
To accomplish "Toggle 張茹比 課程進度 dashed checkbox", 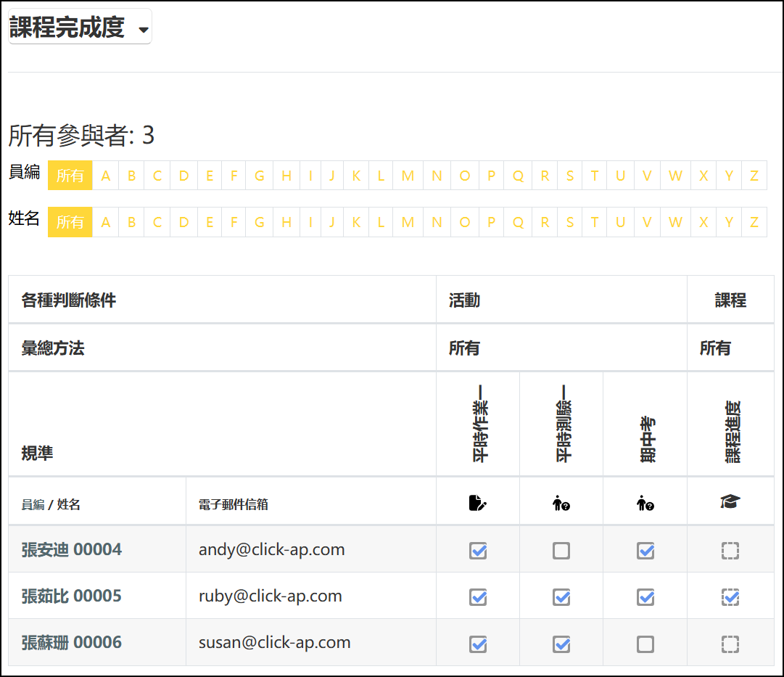I will 730,597.
